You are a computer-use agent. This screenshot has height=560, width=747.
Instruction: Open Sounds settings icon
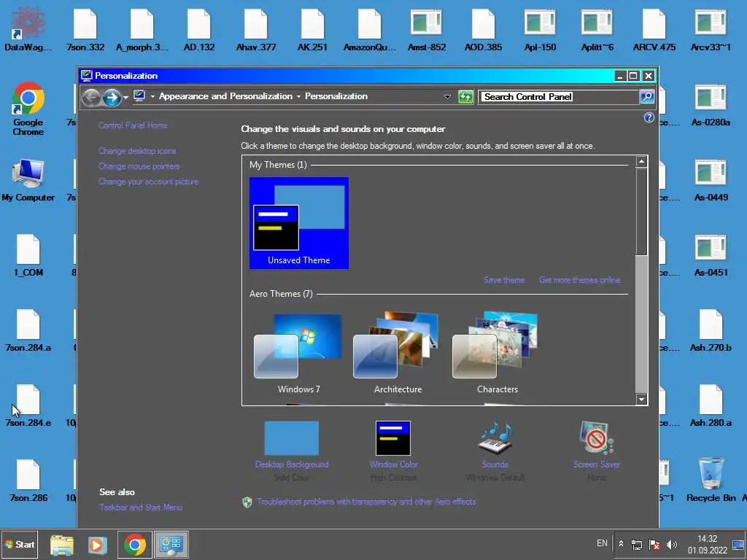coord(495,437)
